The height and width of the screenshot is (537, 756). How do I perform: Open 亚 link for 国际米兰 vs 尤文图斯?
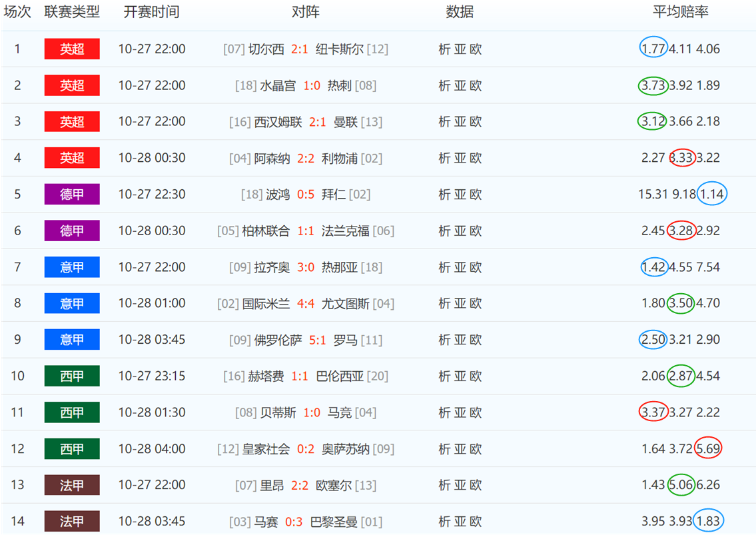(460, 304)
